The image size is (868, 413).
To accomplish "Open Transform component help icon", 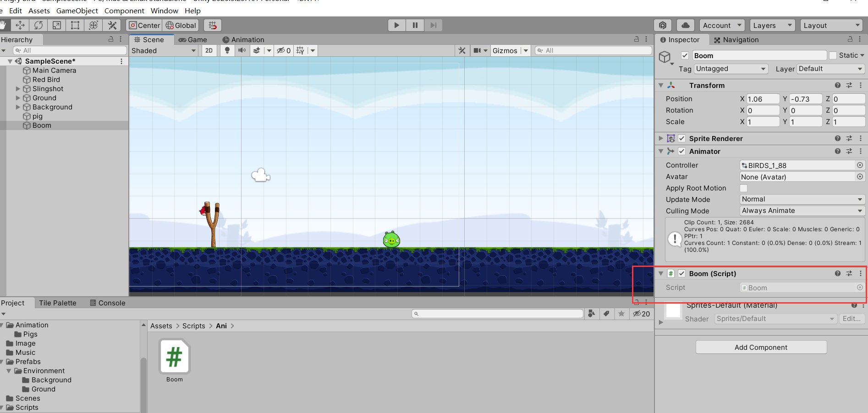I will [838, 85].
